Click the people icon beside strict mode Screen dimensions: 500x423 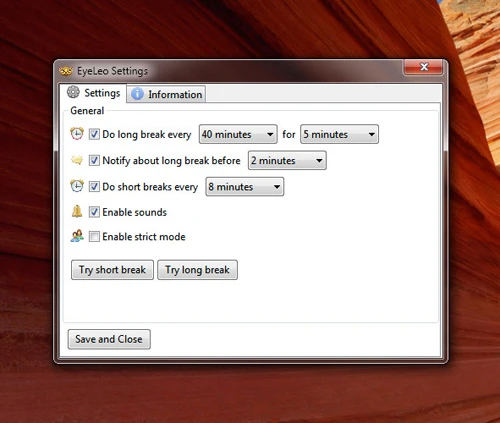coord(77,236)
